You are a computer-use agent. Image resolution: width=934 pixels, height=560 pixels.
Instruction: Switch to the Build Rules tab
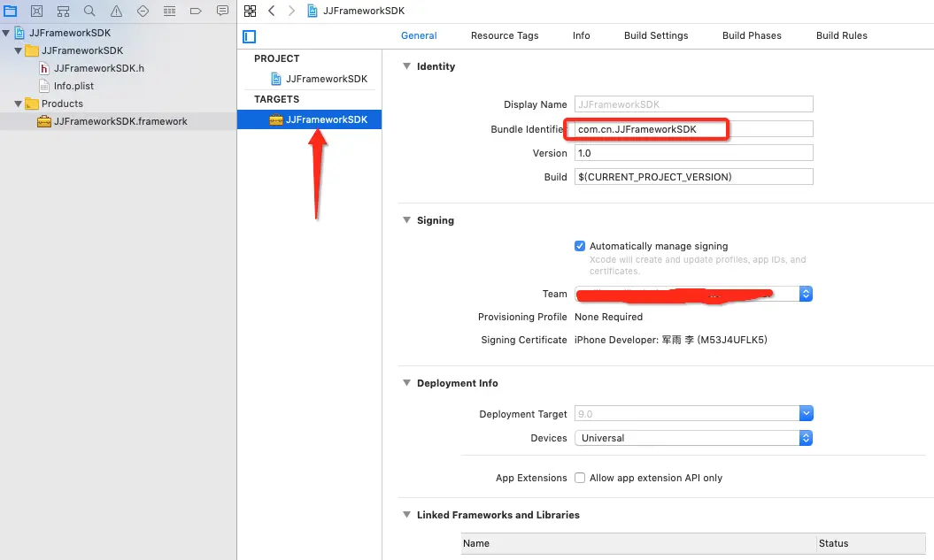click(x=842, y=35)
